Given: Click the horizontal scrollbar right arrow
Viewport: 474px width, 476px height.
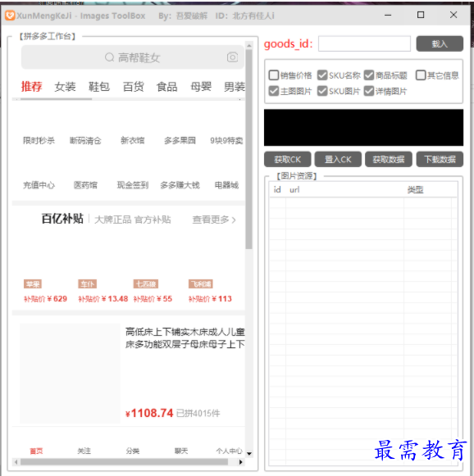Looking at the screenshot, I should pyautogui.click(x=240, y=462).
